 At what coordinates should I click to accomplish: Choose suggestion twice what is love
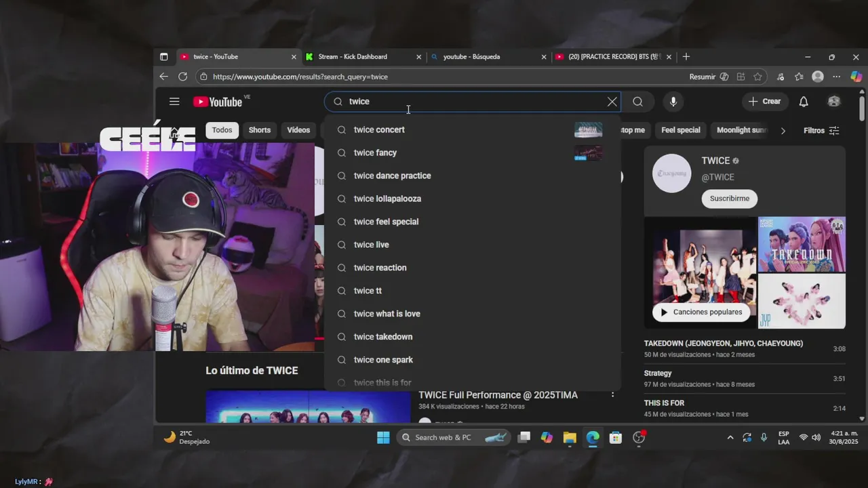(472, 314)
